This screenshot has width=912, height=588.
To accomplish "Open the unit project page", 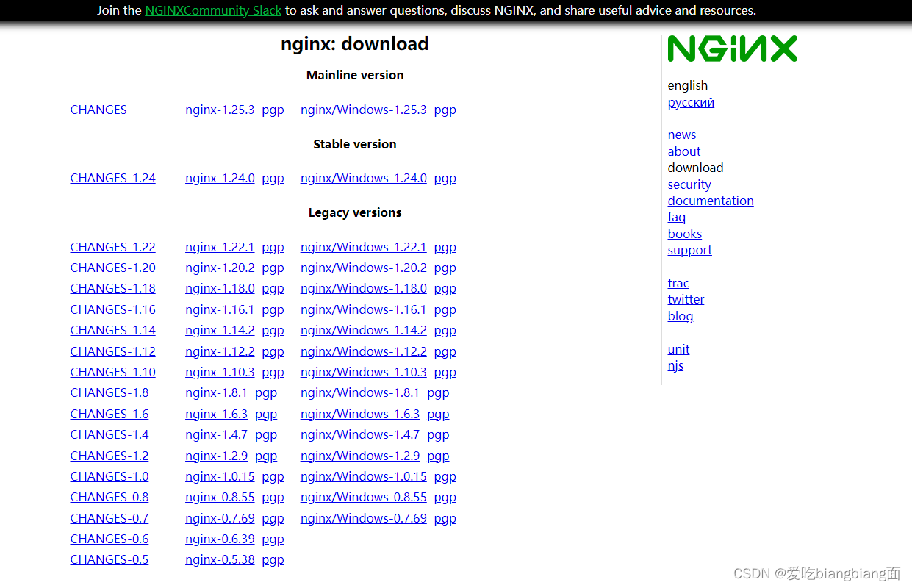I will point(678,349).
